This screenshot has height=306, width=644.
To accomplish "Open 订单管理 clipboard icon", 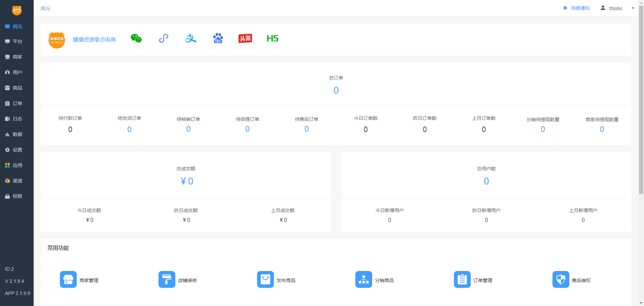I will click(x=462, y=279).
